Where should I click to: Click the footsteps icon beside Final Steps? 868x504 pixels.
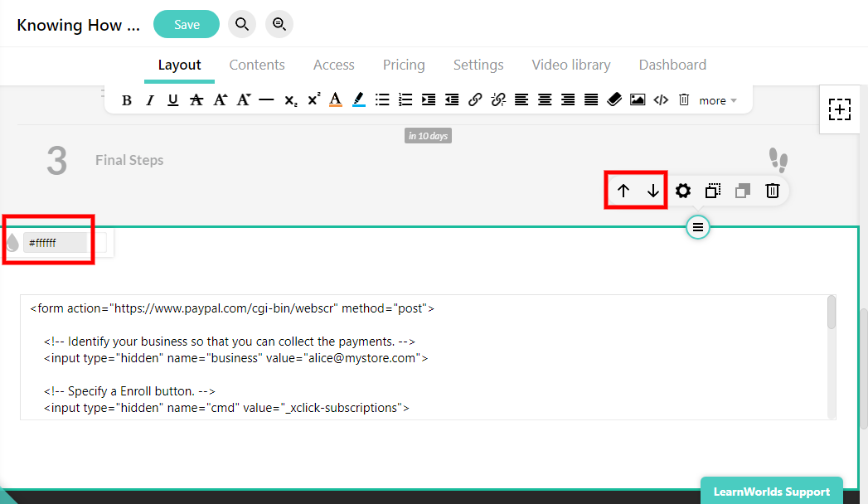coord(778,161)
